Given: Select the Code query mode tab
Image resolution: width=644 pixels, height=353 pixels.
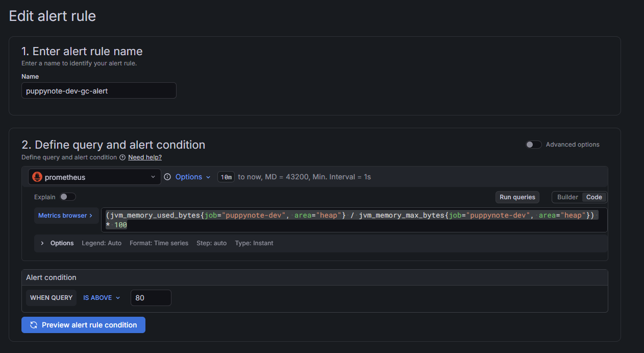Looking at the screenshot, I should pyautogui.click(x=594, y=197).
